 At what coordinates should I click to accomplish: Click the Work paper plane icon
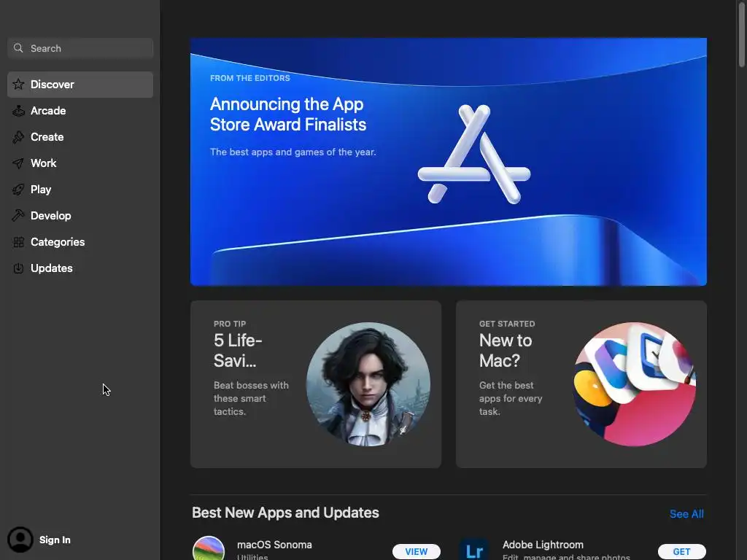click(x=18, y=163)
